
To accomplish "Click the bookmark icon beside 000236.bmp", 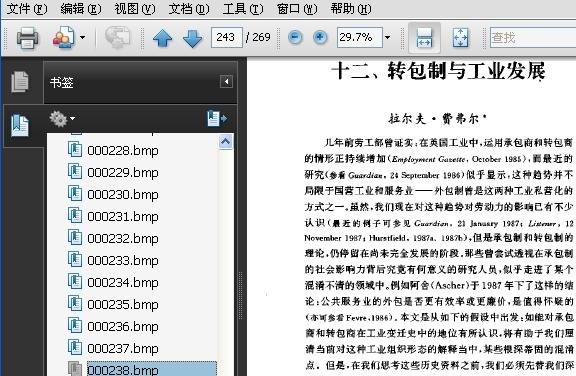I will (x=75, y=326).
